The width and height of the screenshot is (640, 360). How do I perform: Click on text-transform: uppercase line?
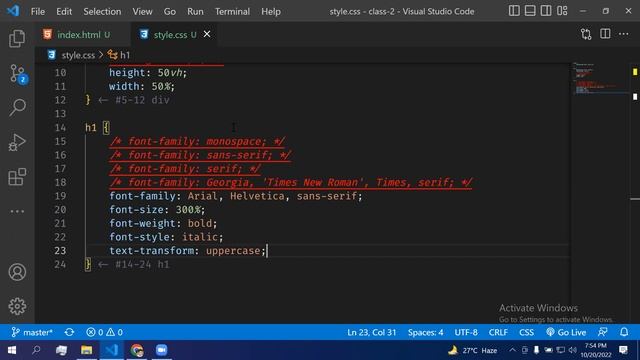click(x=187, y=251)
